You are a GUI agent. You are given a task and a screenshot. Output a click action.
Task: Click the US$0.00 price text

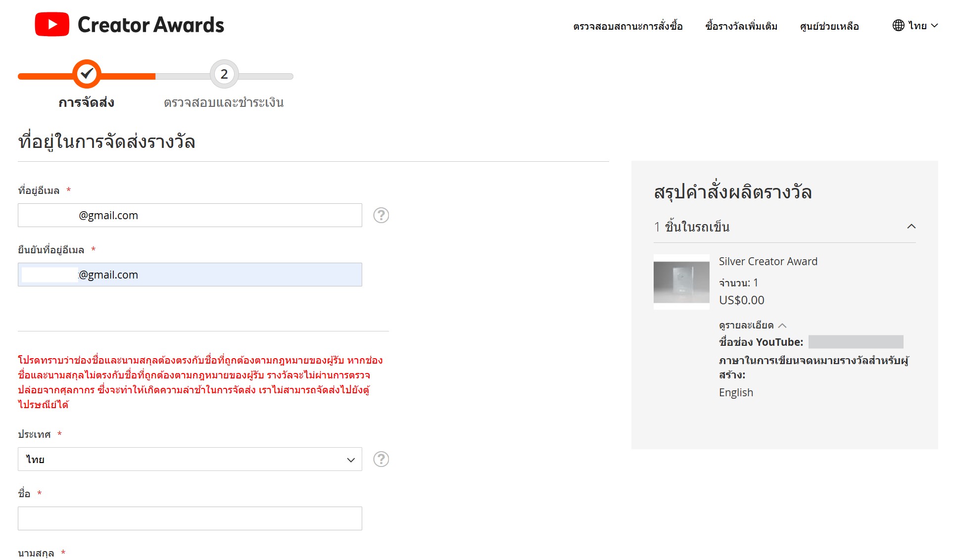click(741, 300)
